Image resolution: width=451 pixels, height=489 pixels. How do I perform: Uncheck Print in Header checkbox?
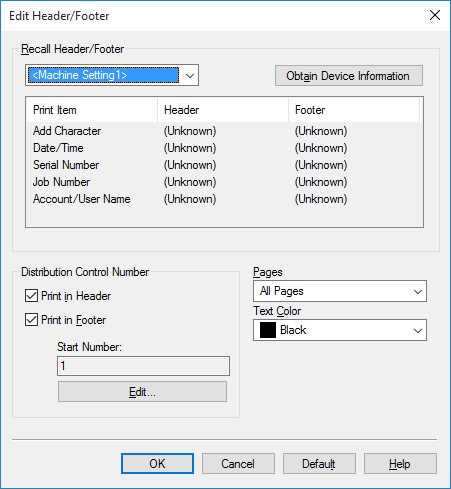coord(31,296)
